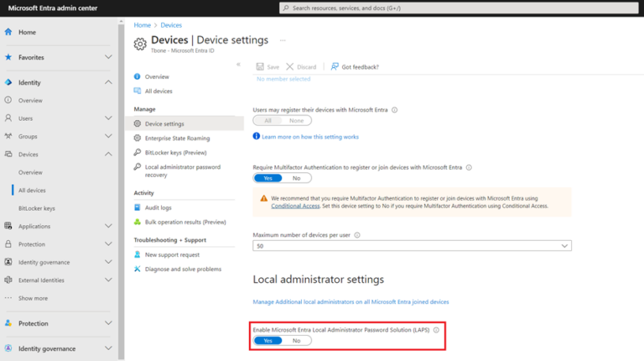Viewport: 644px width, 361px height.
Task: Open Local administrator password recovery
Action: [x=184, y=170]
